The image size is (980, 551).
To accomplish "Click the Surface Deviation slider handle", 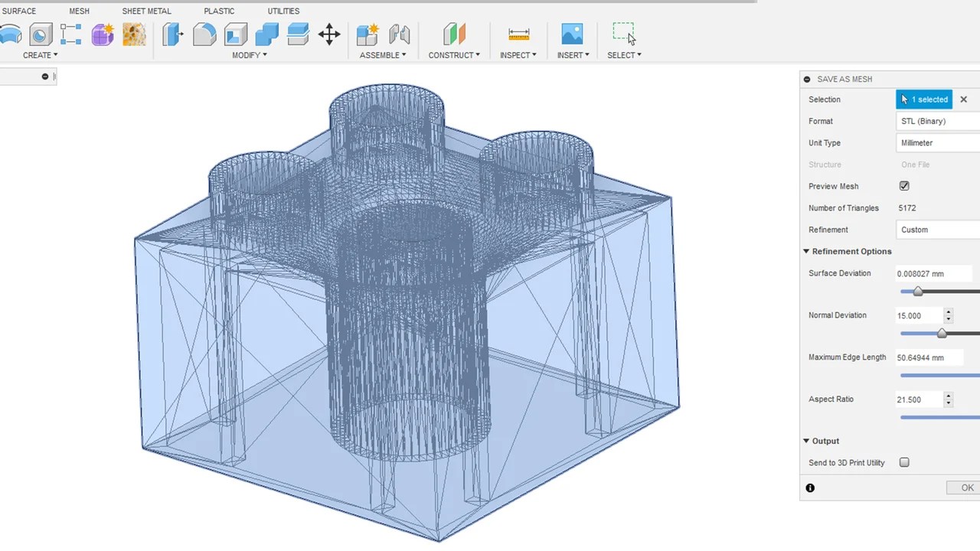I will (x=918, y=292).
